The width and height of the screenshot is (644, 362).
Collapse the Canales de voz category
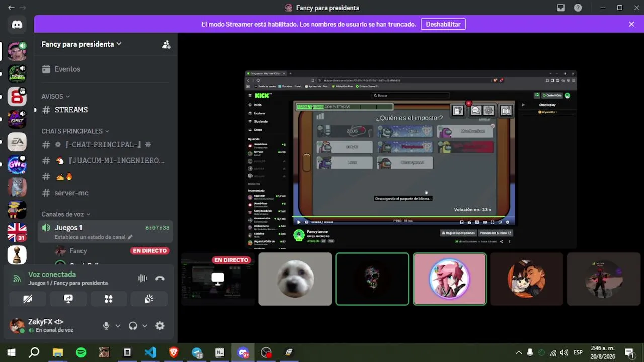point(65,214)
